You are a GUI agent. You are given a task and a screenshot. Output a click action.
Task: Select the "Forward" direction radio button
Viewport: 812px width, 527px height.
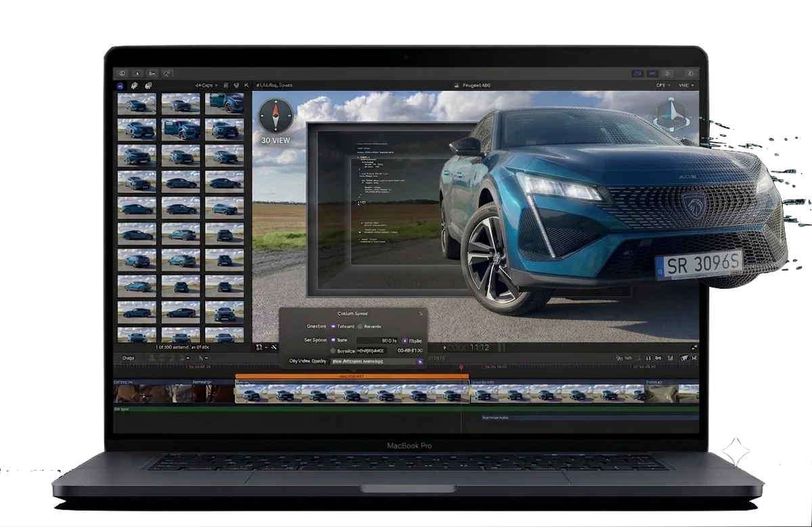(333, 326)
